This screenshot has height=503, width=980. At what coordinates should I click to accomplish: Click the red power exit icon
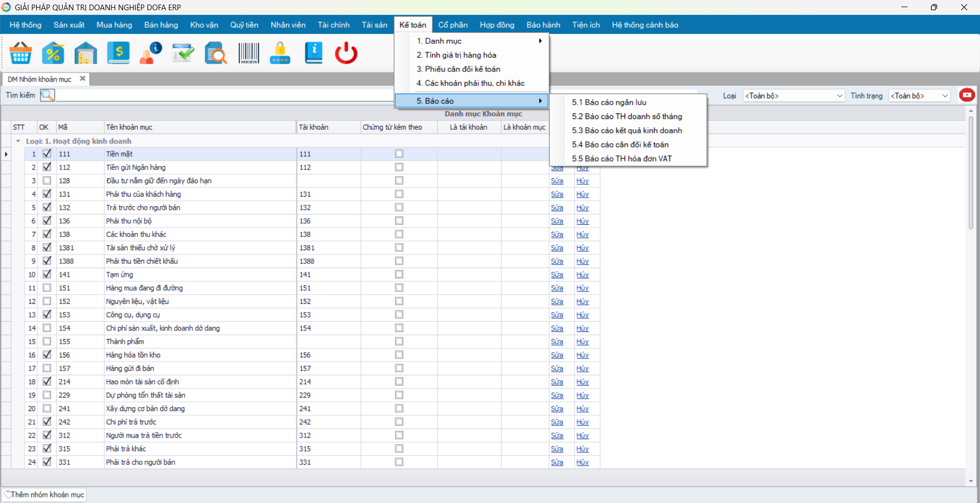coord(346,53)
